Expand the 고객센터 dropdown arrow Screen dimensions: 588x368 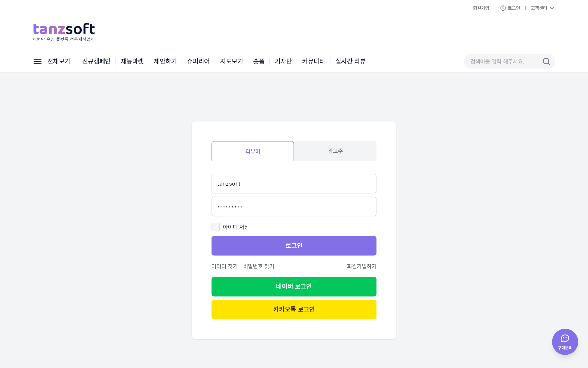(x=552, y=8)
